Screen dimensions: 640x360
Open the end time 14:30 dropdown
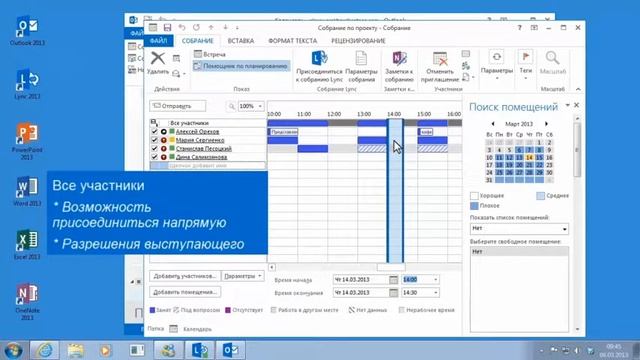coord(436,293)
